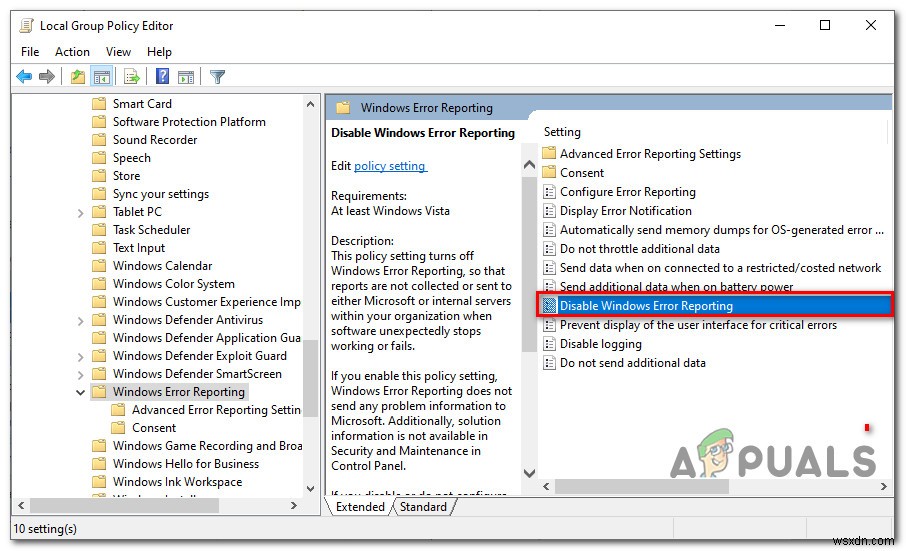Viewport: 906px width, 551px height.
Task: Click tree pane vertical scrollbar up arrow
Action: click(x=310, y=105)
